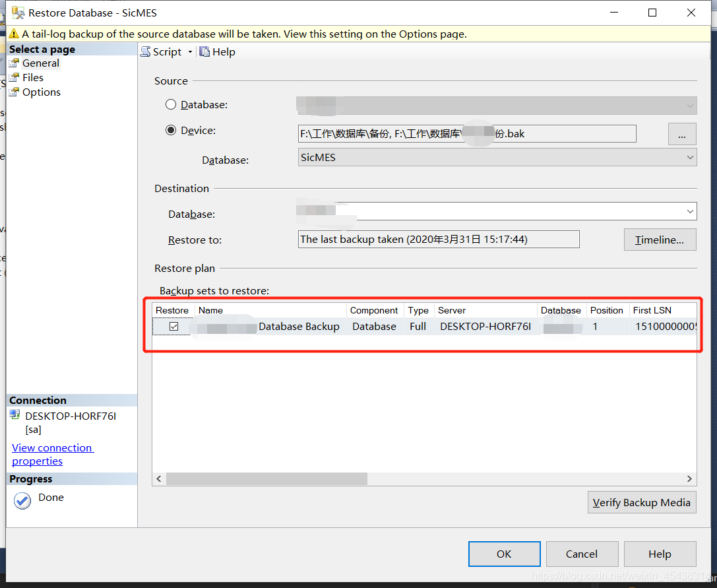
Task: Click the horizontal scrollbar right arrow
Action: (689, 478)
